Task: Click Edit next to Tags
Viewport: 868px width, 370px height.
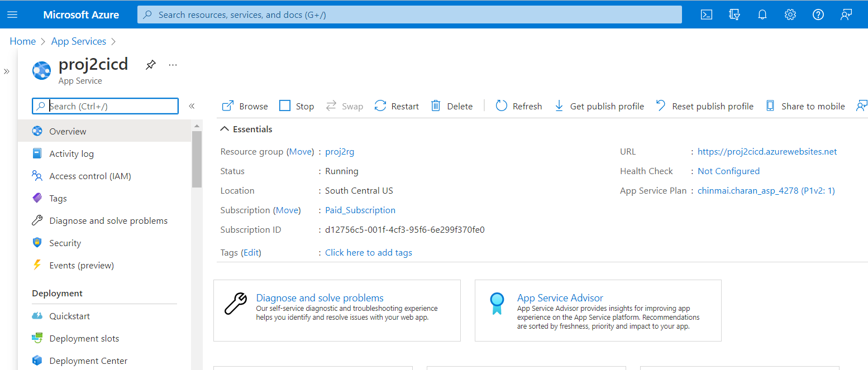Action: coord(251,252)
